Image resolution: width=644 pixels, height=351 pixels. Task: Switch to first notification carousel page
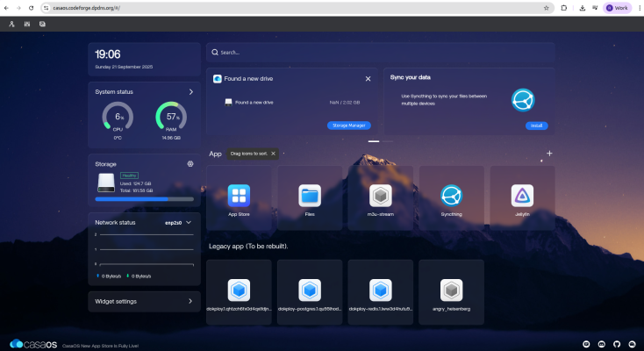click(x=374, y=141)
